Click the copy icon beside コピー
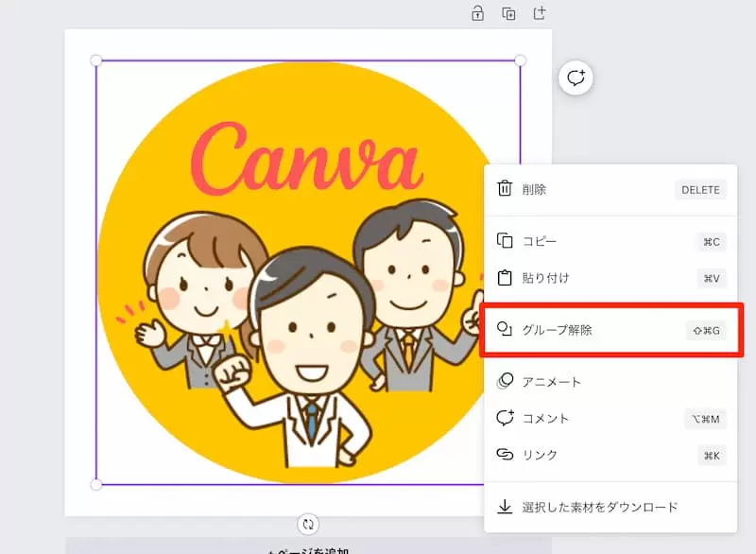756x554 pixels. 505,240
